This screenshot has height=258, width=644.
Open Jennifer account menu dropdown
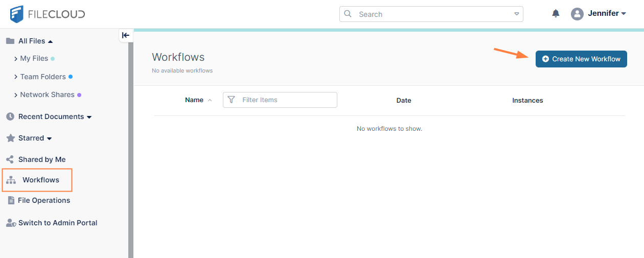tap(623, 14)
